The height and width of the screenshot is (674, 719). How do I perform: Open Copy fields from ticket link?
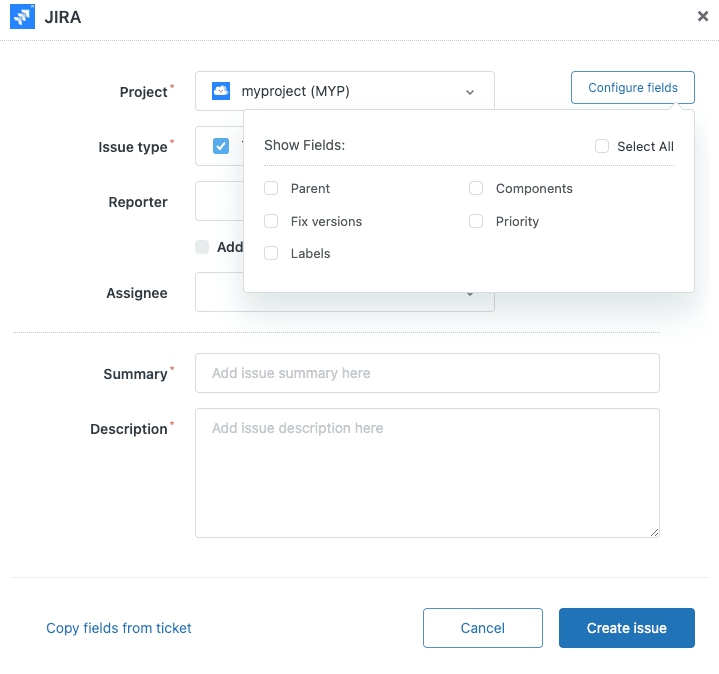point(119,628)
